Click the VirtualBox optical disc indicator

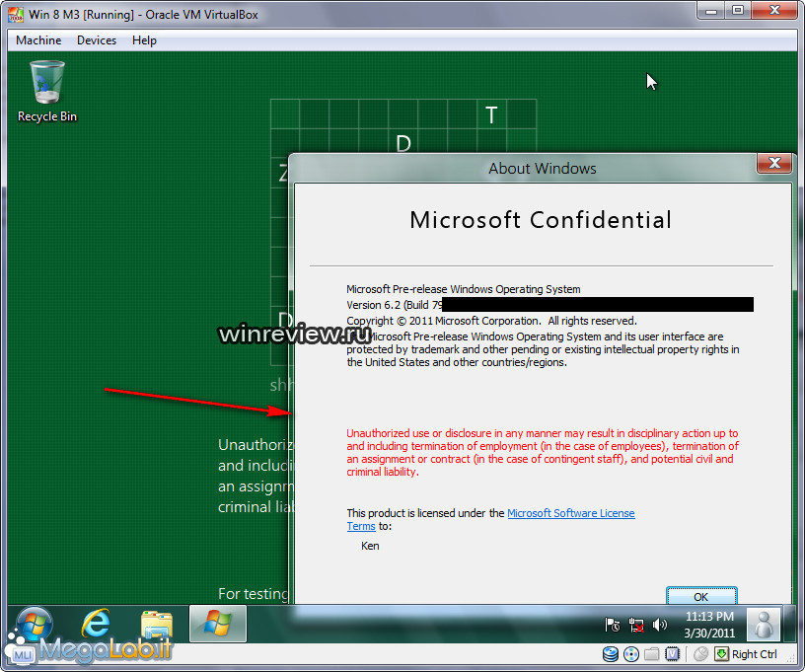(x=631, y=654)
